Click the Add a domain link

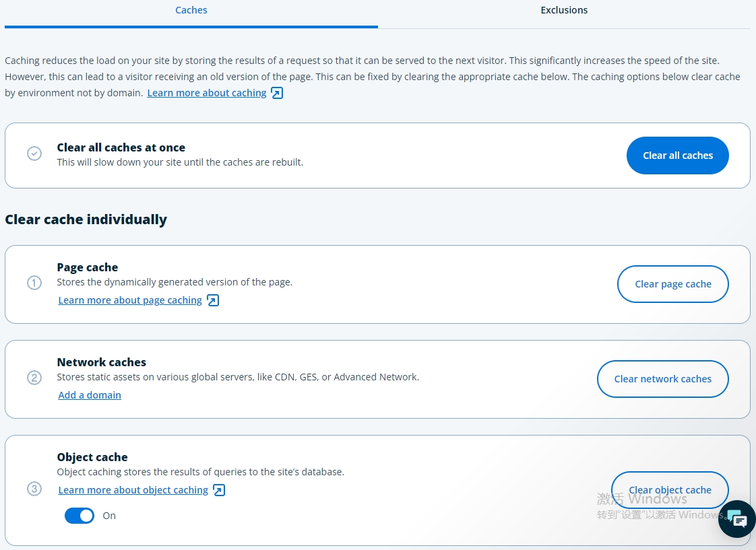pos(90,395)
